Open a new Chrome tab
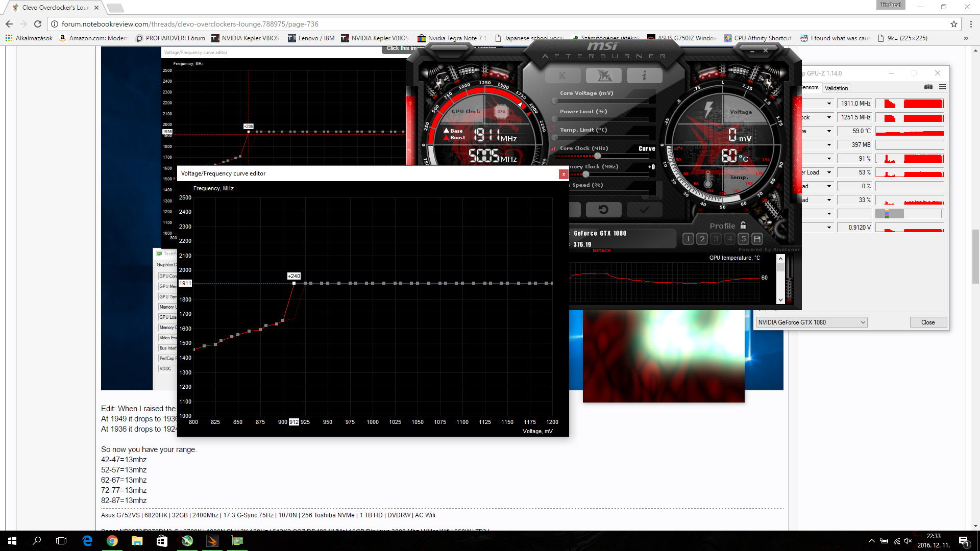The height and width of the screenshot is (551, 980). click(x=115, y=8)
